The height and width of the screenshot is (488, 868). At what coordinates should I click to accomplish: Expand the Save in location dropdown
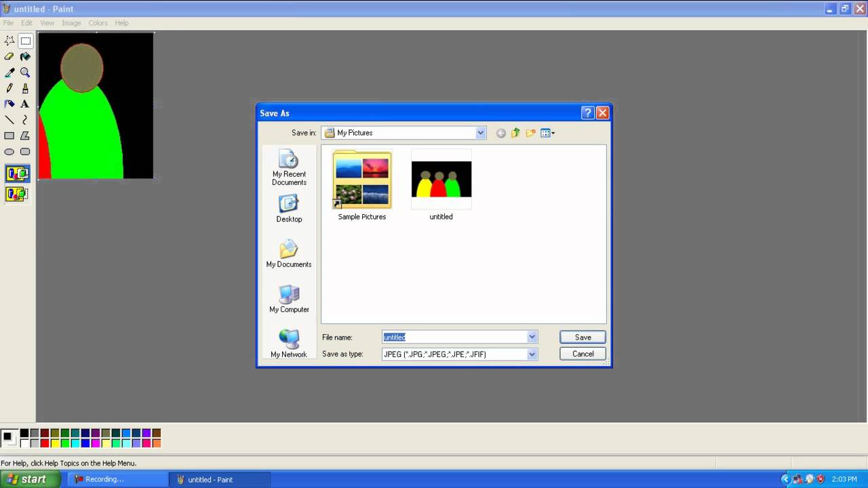pyautogui.click(x=480, y=133)
